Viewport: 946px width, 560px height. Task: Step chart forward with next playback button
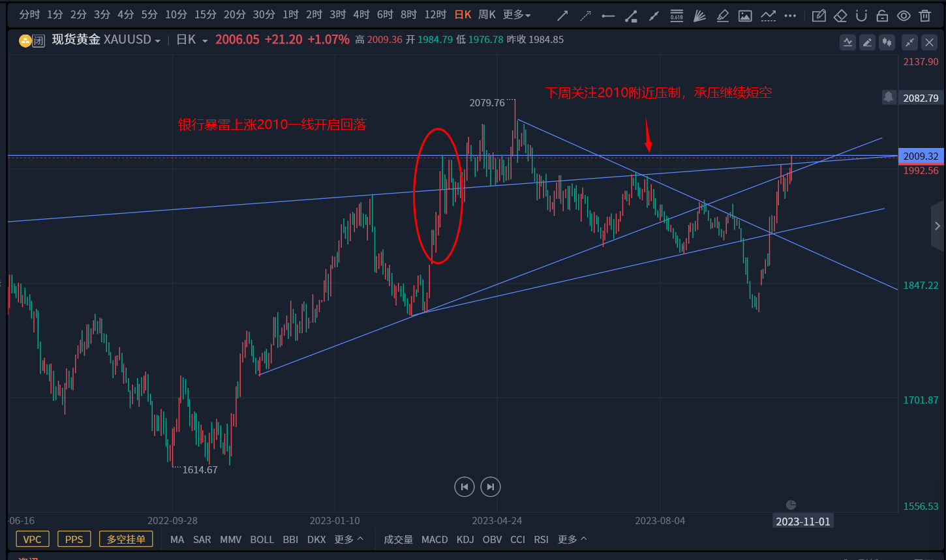click(x=491, y=486)
